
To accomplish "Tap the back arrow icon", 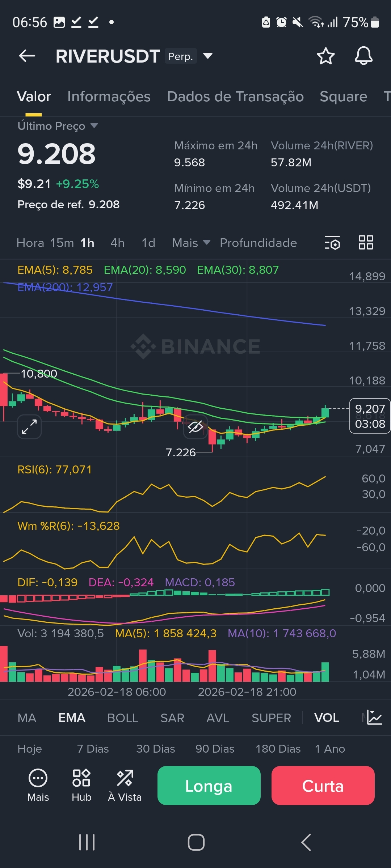I will pos(27,56).
